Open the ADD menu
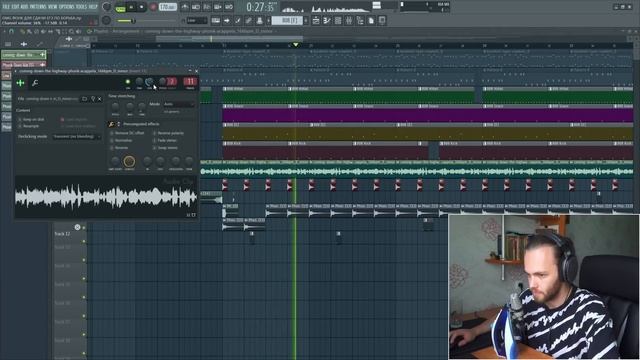This screenshot has width=640, height=360. tap(24, 7)
